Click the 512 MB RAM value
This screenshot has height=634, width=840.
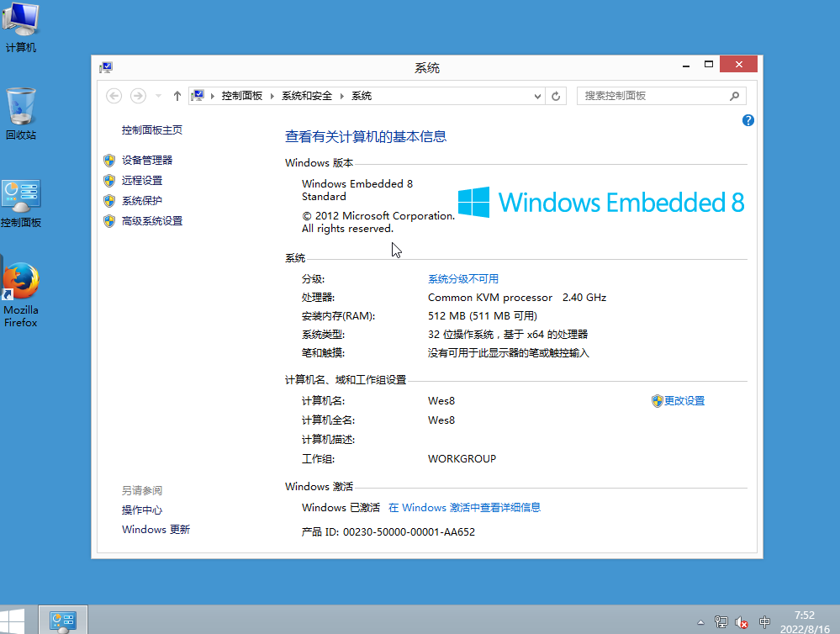[482, 316]
